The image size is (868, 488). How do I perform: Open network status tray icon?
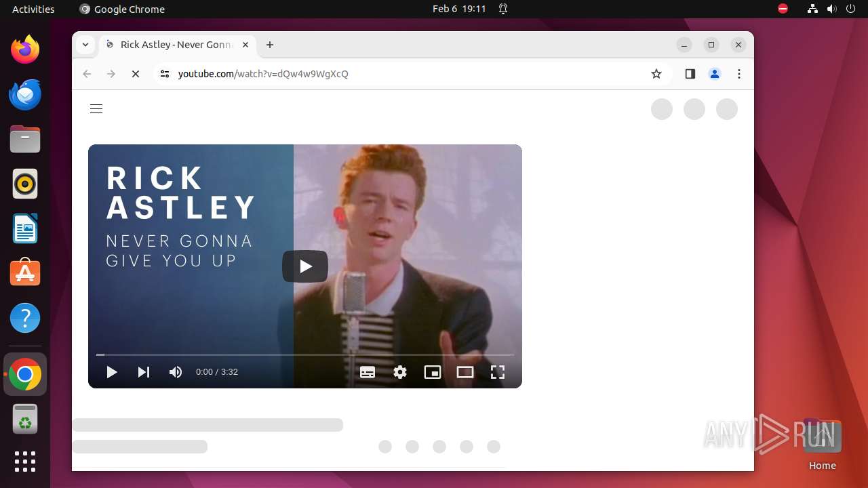point(812,9)
